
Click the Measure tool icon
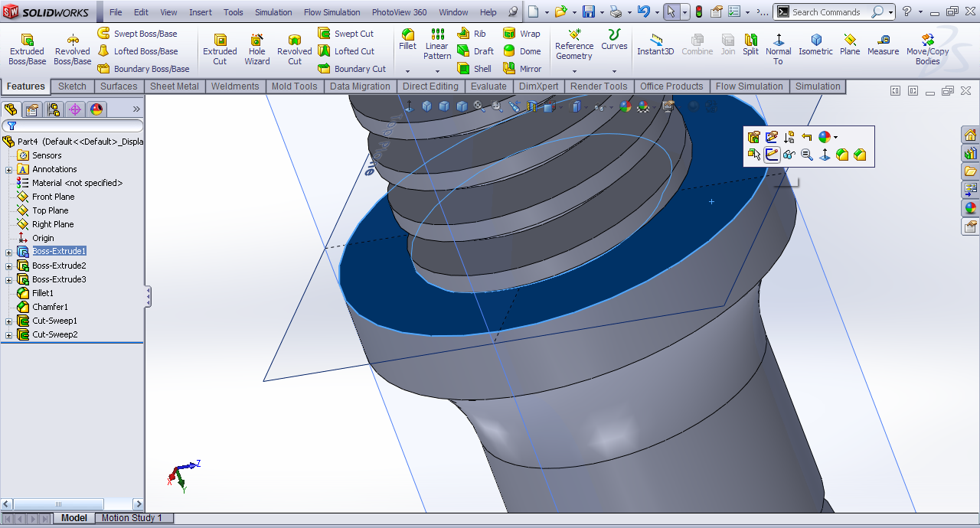[883, 45]
